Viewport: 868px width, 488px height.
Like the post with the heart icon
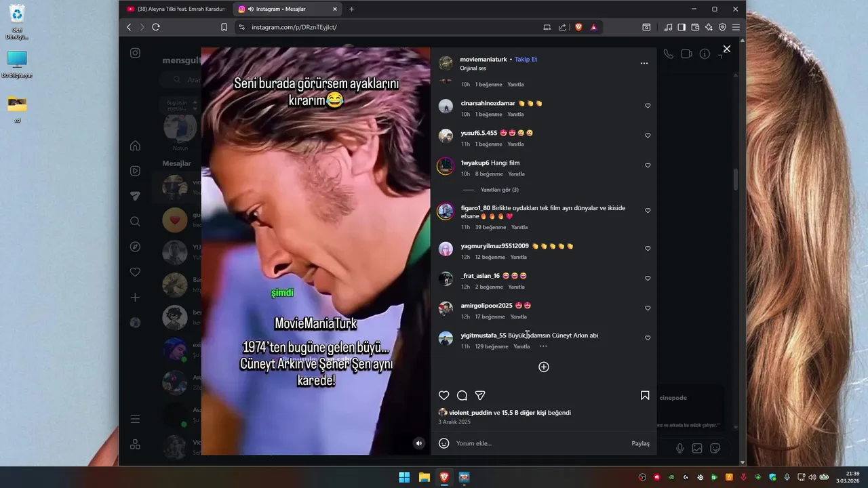pyautogui.click(x=444, y=395)
